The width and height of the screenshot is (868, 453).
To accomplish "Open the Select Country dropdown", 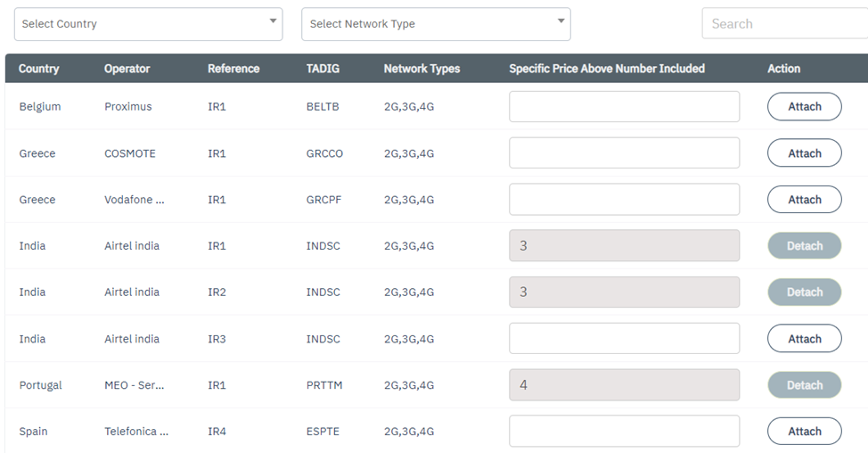I will (148, 24).
